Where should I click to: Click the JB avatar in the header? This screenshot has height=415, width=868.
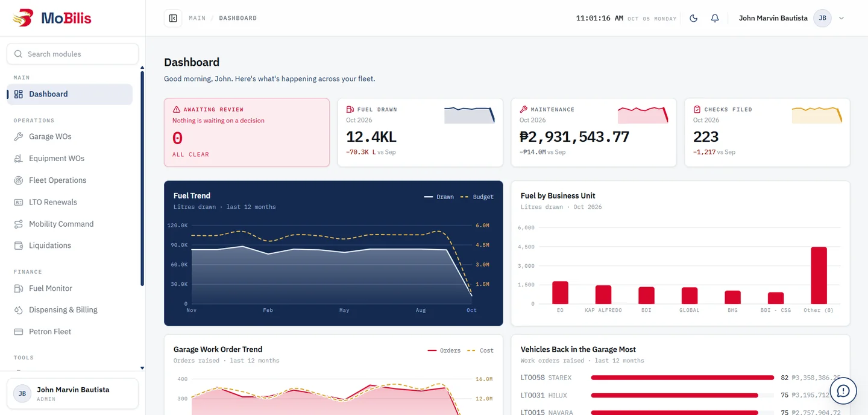click(x=822, y=18)
